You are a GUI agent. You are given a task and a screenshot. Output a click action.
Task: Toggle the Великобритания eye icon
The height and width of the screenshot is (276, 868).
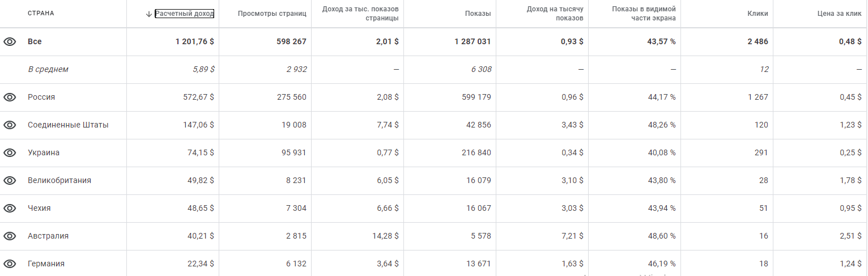10,180
